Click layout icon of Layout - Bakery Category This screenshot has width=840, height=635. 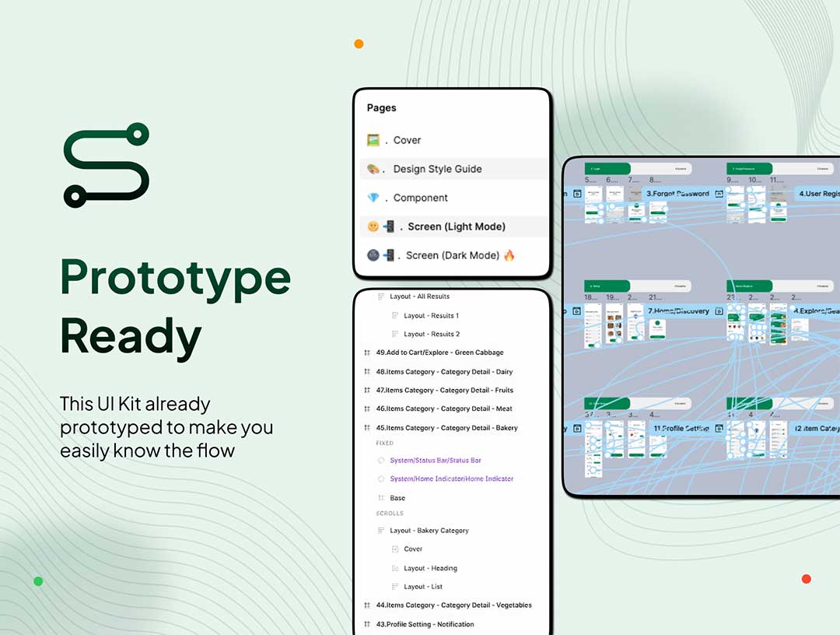coord(381,531)
